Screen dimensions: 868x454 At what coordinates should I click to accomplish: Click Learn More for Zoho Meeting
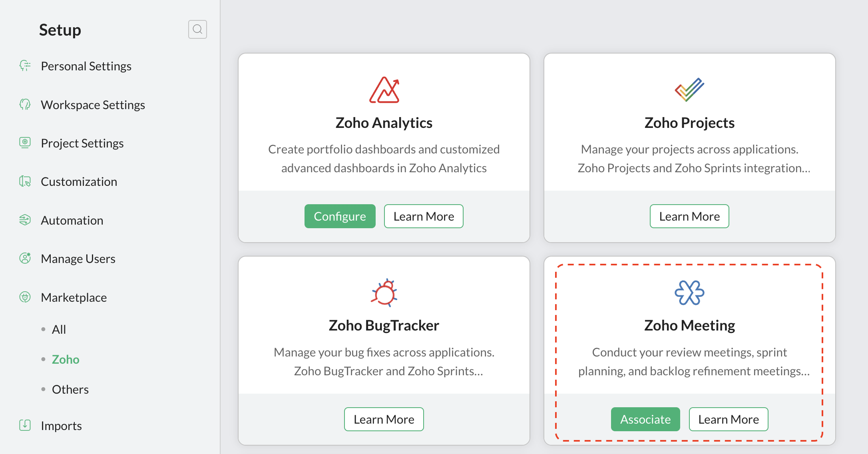pyautogui.click(x=729, y=419)
